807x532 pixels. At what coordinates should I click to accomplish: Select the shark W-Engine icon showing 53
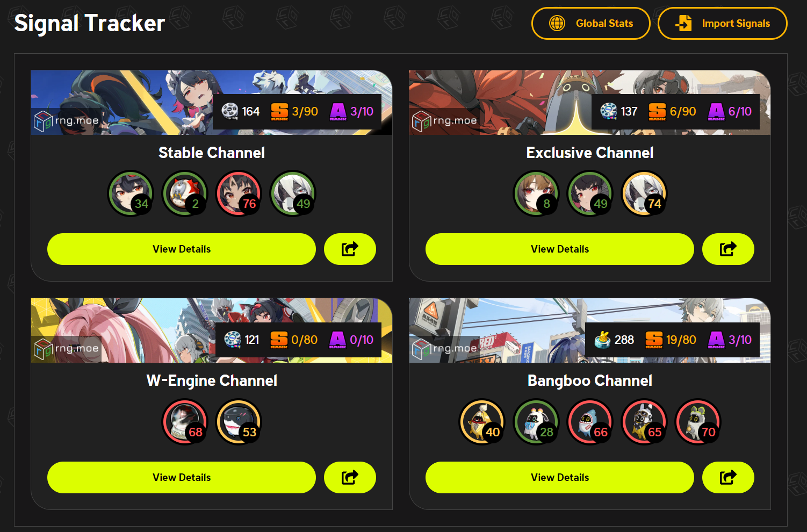coord(239,422)
